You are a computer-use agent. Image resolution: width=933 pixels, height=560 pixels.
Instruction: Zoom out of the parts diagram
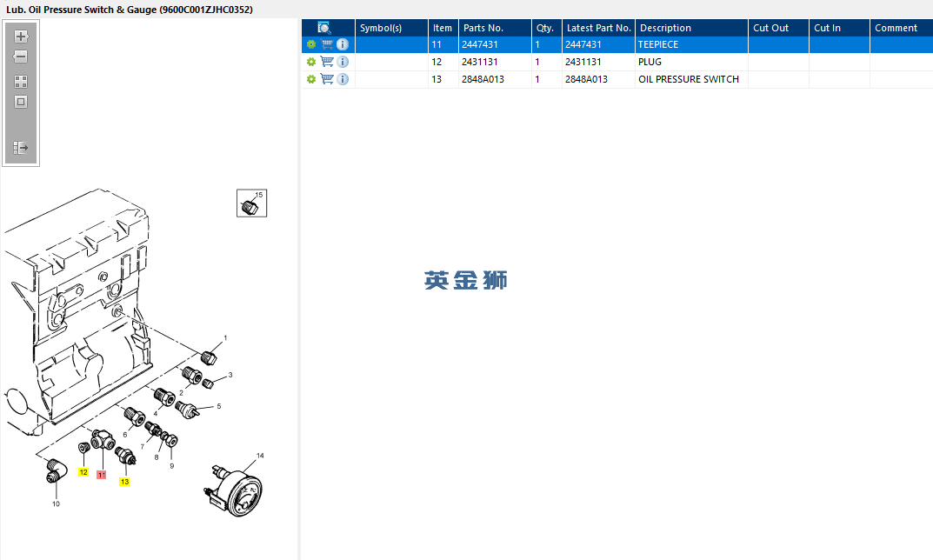[x=21, y=57]
